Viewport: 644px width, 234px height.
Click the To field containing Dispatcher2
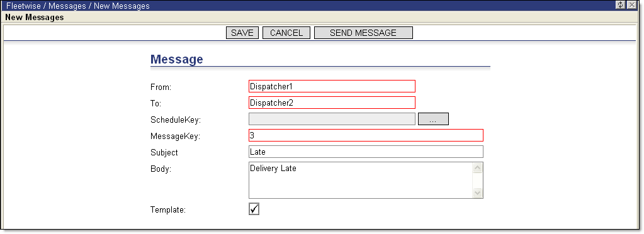[332, 103]
